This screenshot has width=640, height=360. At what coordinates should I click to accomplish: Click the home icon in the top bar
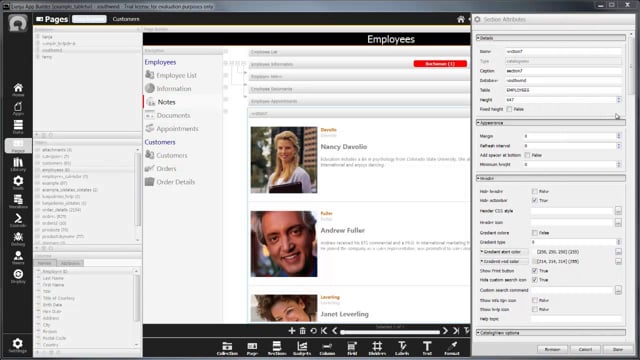(461, 19)
